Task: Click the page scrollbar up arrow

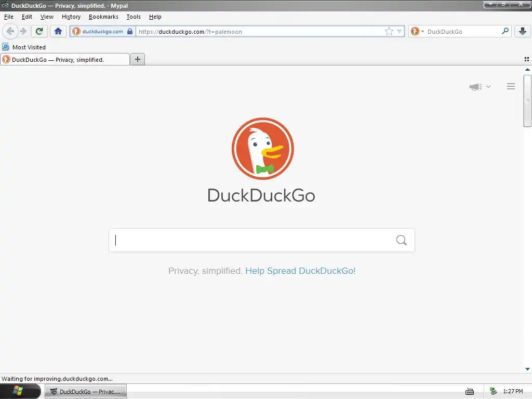Action: 527,70
